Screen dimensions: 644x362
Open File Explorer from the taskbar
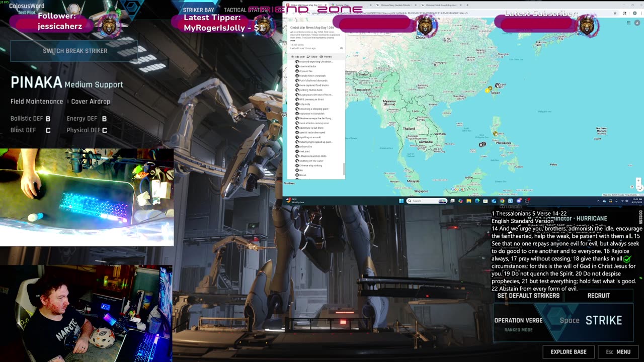pyautogui.click(x=468, y=201)
